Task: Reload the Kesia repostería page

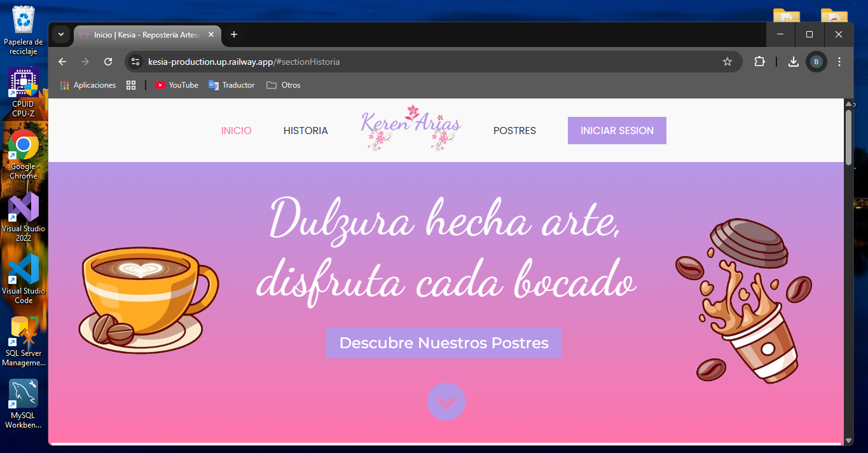Action: click(x=108, y=62)
